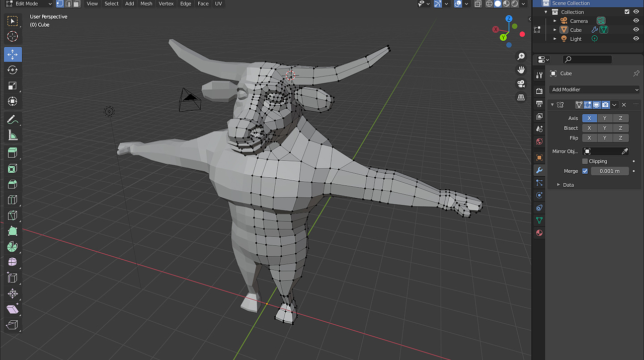Choose the Measure ruler tool
The width and height of the screenshot is (644, 360).
pos(13,135)
